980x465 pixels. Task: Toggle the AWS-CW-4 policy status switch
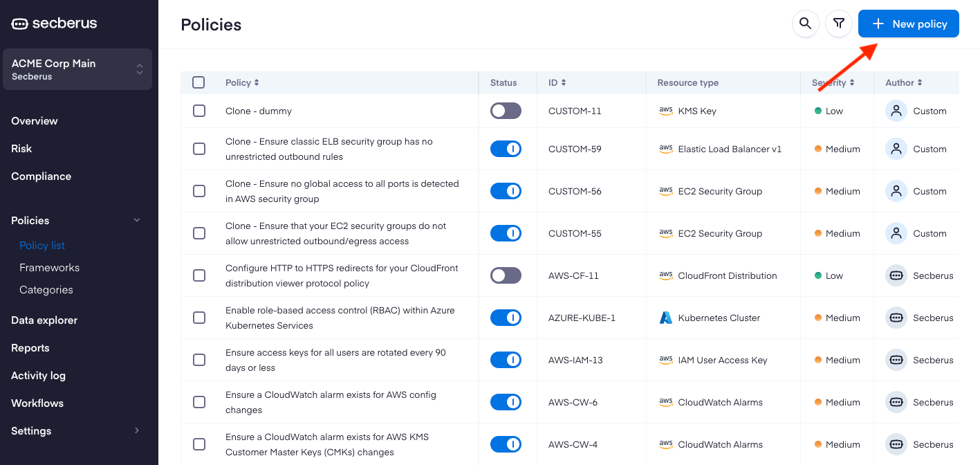click(506, 444)
